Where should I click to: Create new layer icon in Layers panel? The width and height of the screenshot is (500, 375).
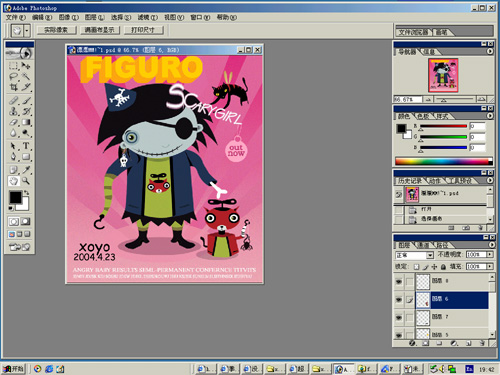point(468,343)
